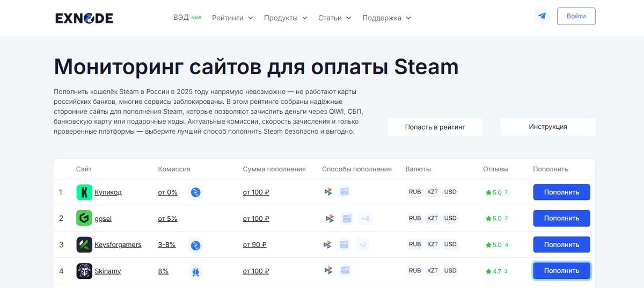Screen dimensions: 644x288
Task: Expand the Продукты dropdown menu
Action: (x=286, y=18)
